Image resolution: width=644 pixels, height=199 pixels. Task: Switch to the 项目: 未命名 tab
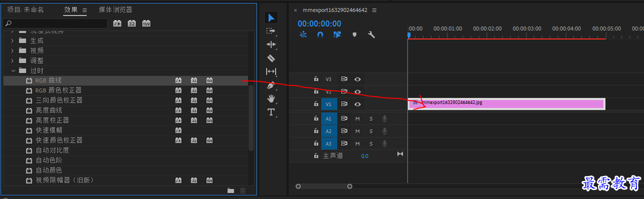click(26, 9)
